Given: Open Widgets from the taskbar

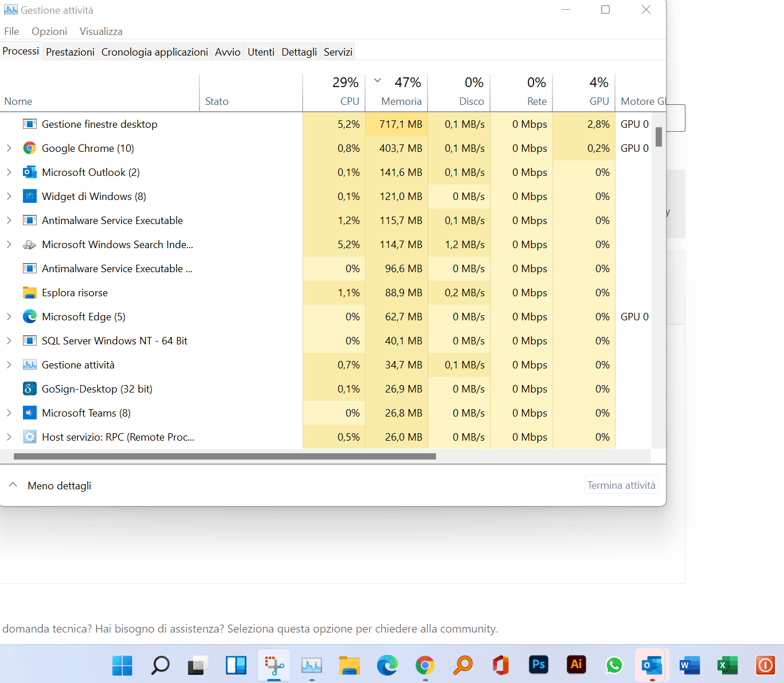Looking at the screenshot, I should point(236,665).
